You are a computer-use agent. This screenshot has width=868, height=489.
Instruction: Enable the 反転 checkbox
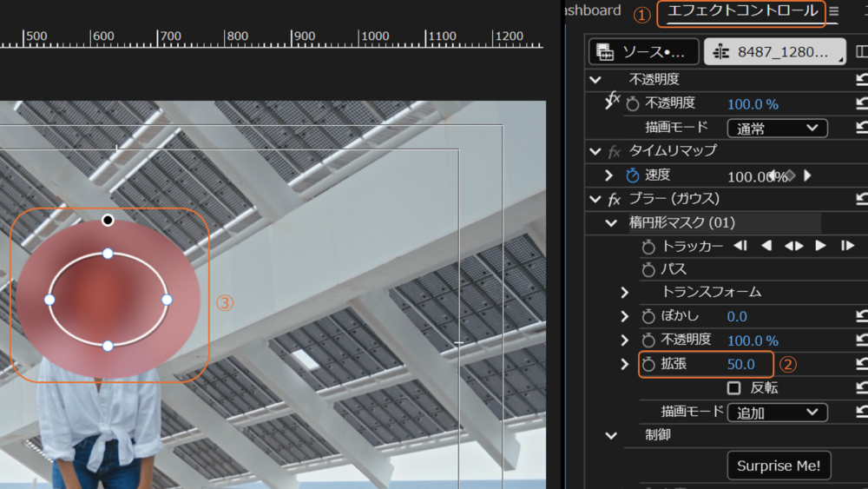pos(733,388)
